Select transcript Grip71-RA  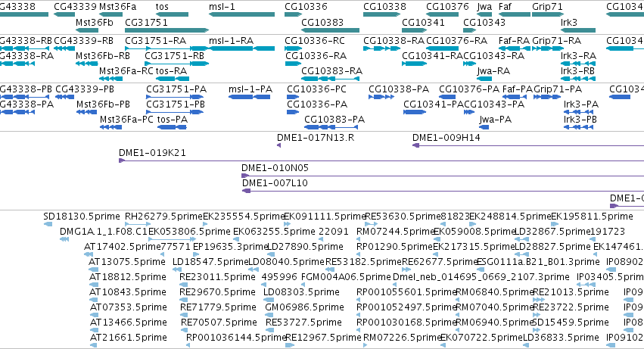(556, 41)
